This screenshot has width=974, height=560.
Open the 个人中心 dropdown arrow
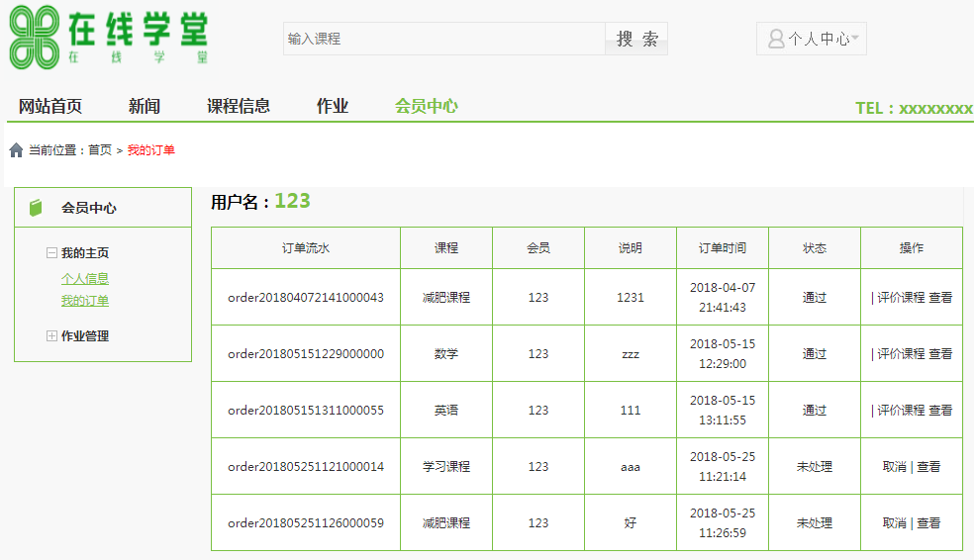click(x=855, y=38)
